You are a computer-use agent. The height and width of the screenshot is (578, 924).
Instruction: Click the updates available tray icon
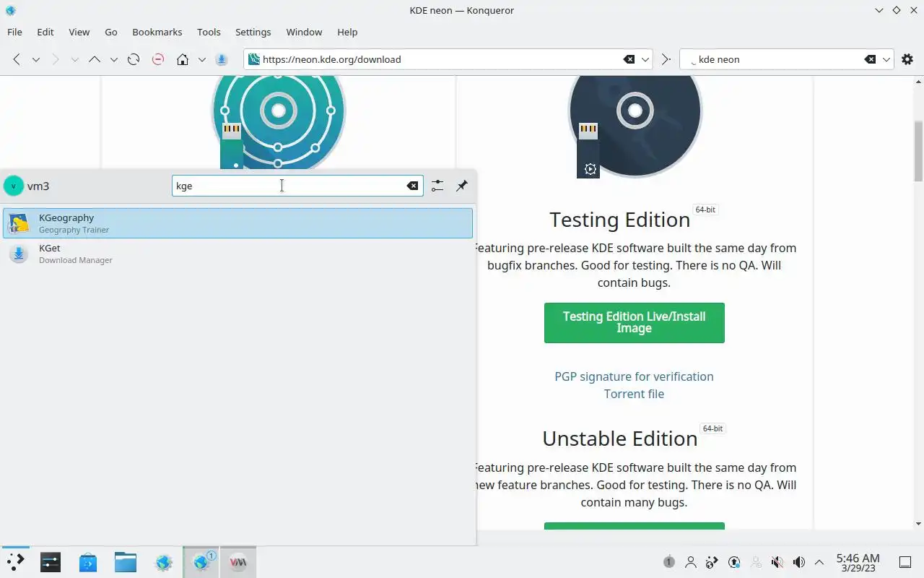(734, 562)
